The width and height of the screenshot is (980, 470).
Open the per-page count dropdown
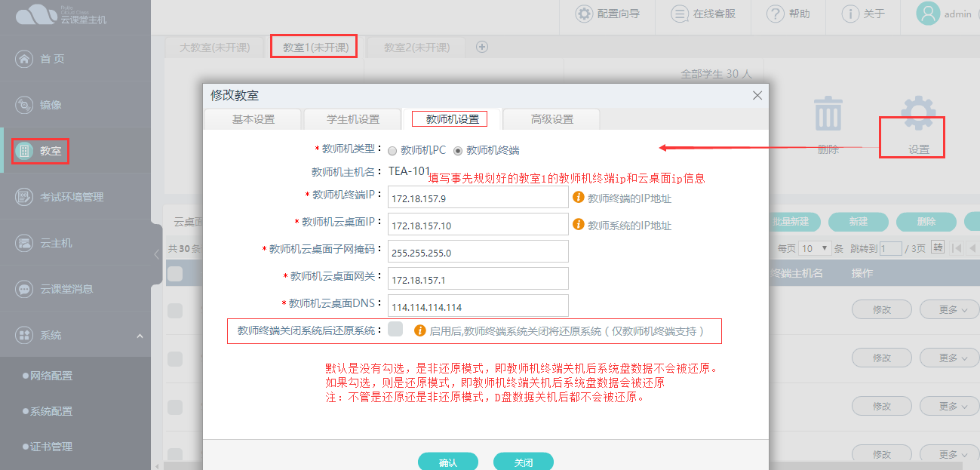click(815, 248)
